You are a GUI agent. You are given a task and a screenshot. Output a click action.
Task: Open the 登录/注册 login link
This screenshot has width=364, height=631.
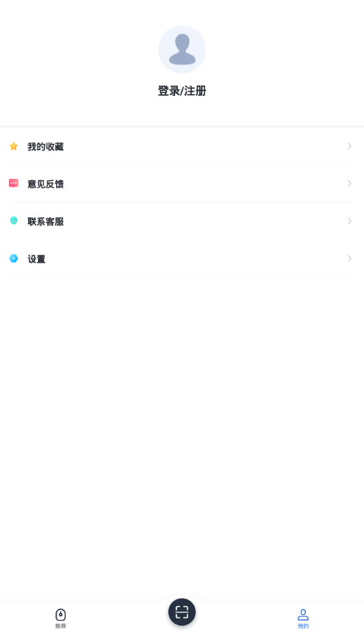pos(182,91)
